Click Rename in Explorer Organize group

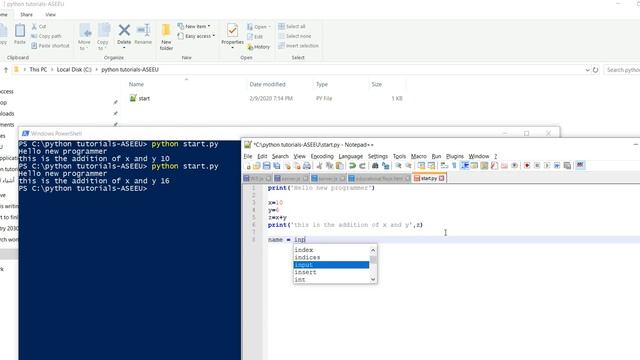click(x=143, y=34)
